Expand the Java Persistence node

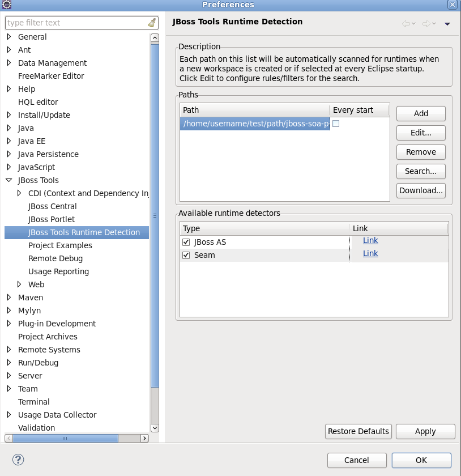pyautogui.click(x=9, y=154)
